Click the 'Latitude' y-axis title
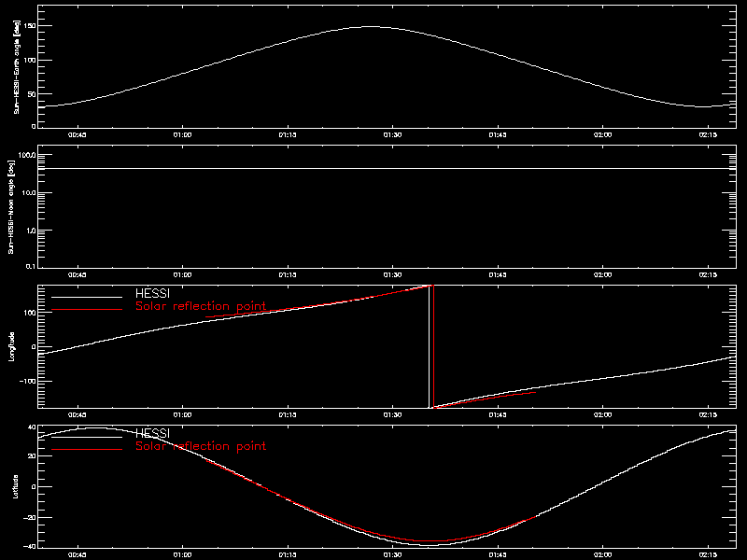The width and height of the screenshot is (747, 560). click(x=15, y=486)
